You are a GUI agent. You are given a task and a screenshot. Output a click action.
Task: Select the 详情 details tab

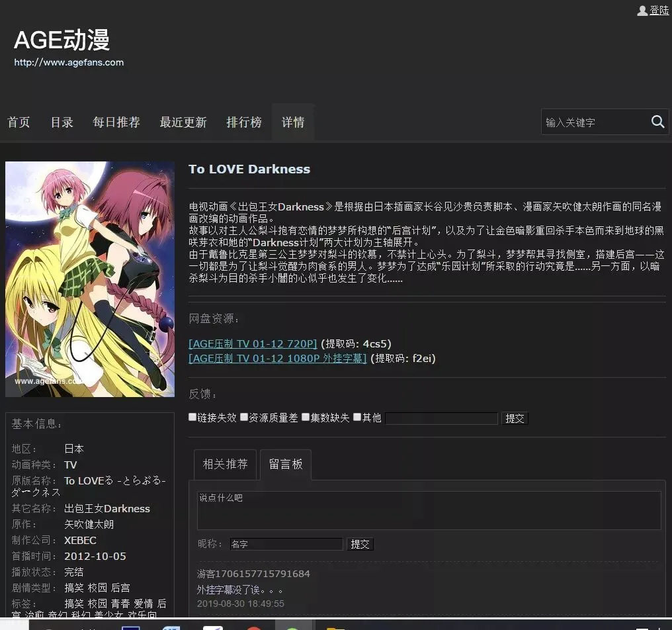(293, 122)
